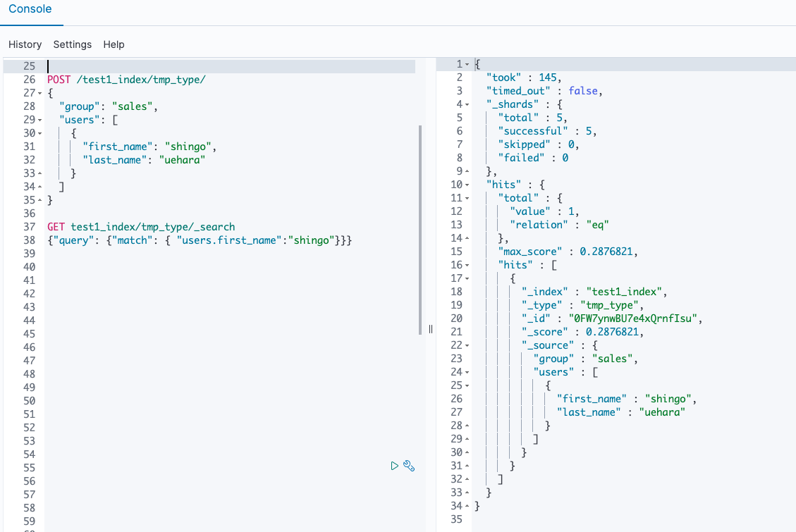Image resolution: width=796 pixels, height=532 pixels.
Task: Toggle fold marker at editor line 33
Action: click(x=40, y=173)
